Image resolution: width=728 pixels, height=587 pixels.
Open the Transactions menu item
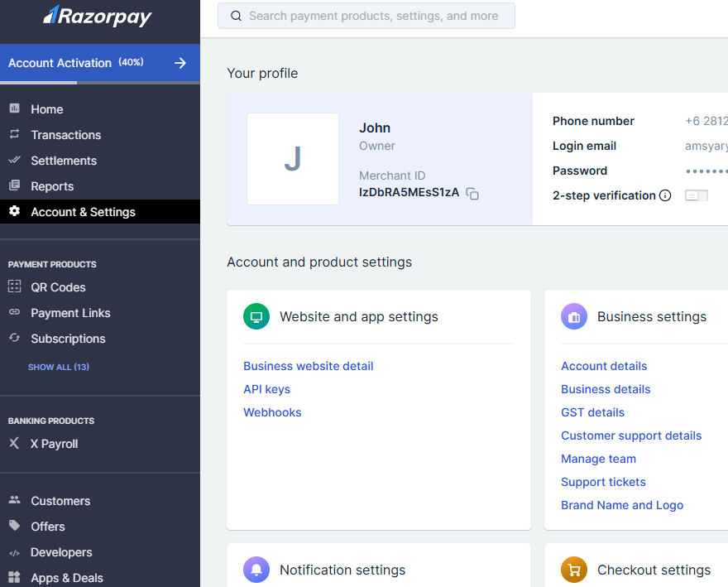pos(66,135)
